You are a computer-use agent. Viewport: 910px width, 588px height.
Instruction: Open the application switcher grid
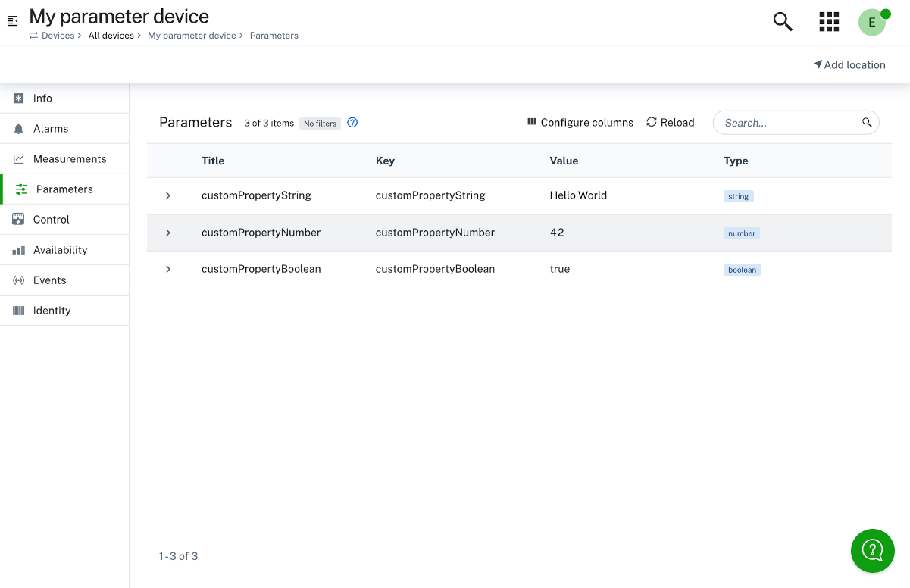coord(829,22)
